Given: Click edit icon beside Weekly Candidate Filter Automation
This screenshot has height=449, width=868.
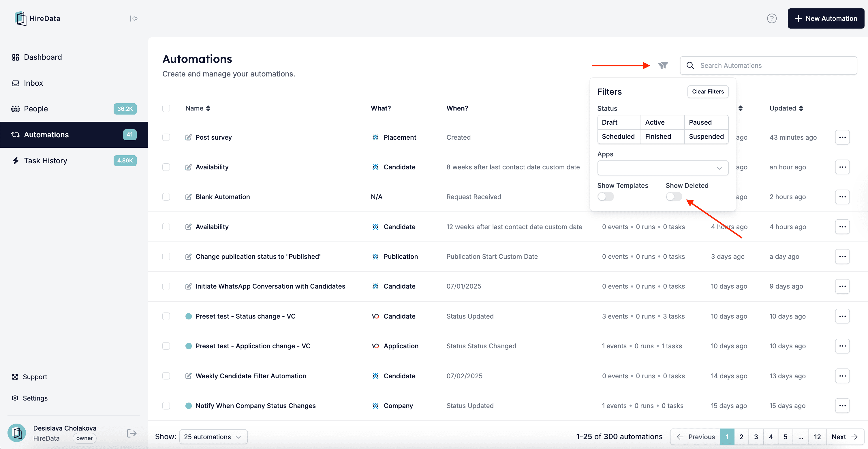Looking at the screenshot, I should (188, 376).
